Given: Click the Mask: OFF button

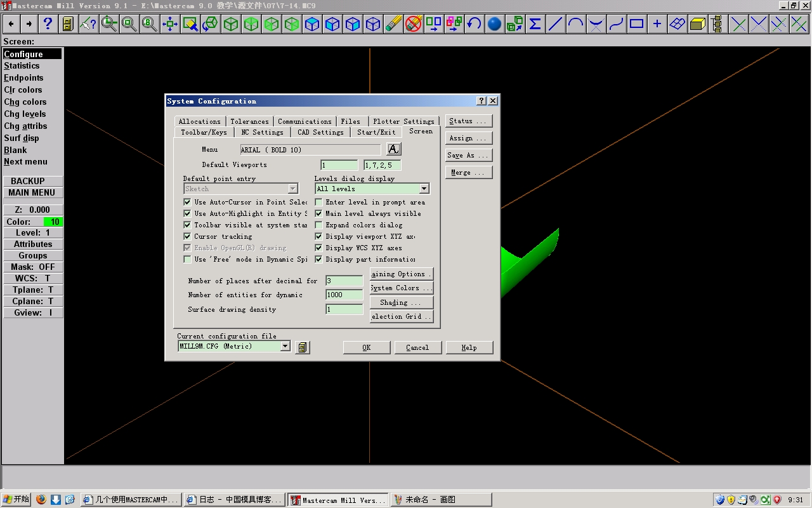Looking at the screenshot, I should point(32,267).
